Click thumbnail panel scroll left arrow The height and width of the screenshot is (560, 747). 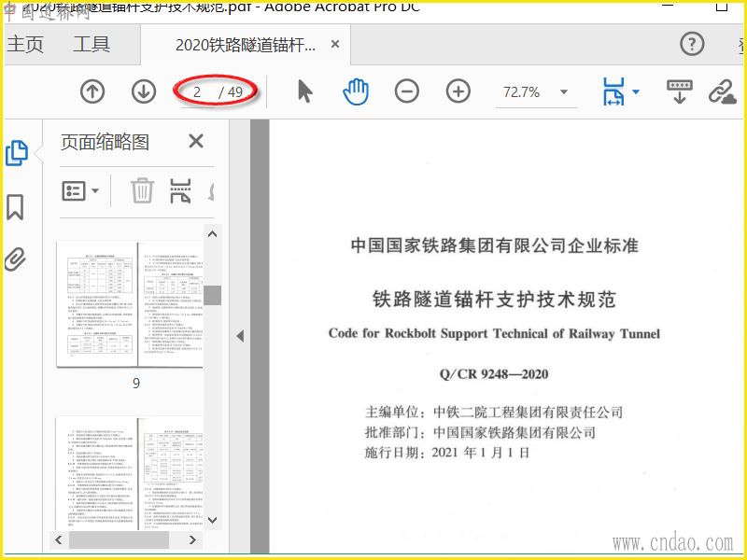(x=59, y=539)
